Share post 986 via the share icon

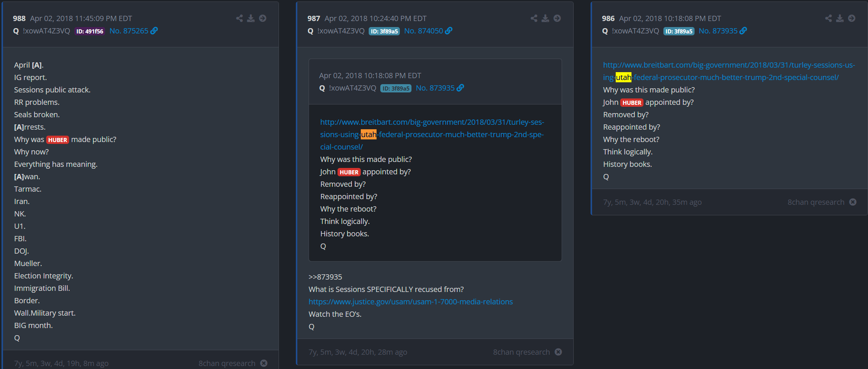tap(828, 18)
